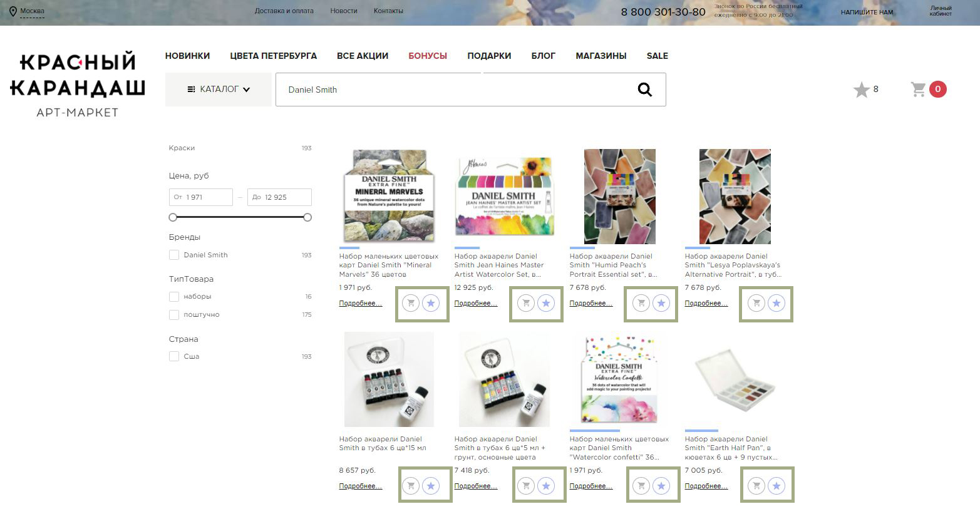Favorite Lesya Poplavskaya's Alternative Portrait set
Viewport: 980px width, 509px height.
click(x=776, y=304)
